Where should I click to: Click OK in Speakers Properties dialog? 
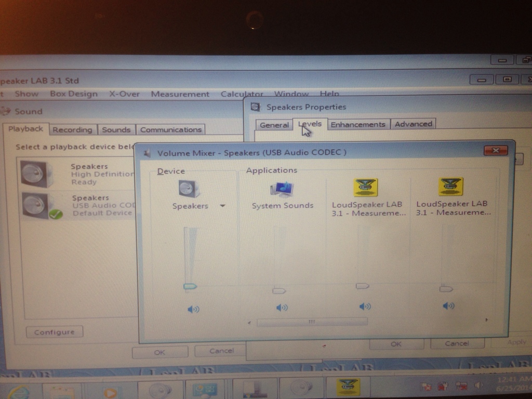click(x=396, y=344)
